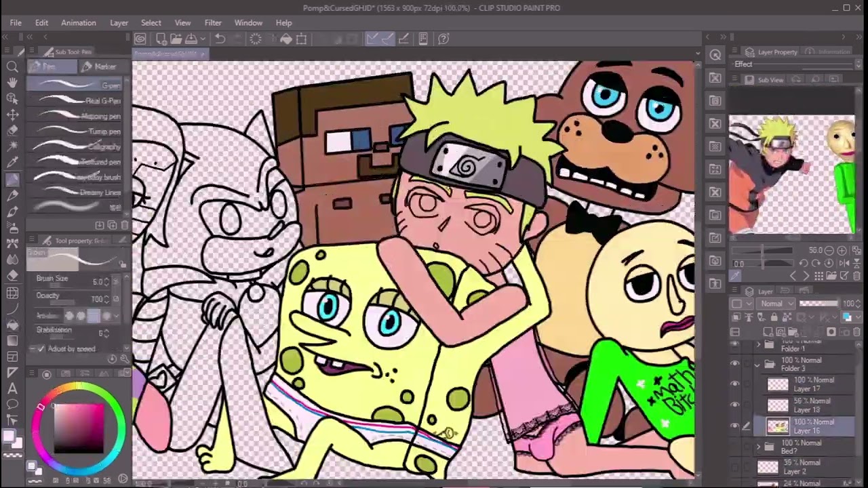Delete the selected sub tool with trash icon
Image resolution: width=868 pixels, height=488 pixels.
pyautogui.click(x=125, y=225)
